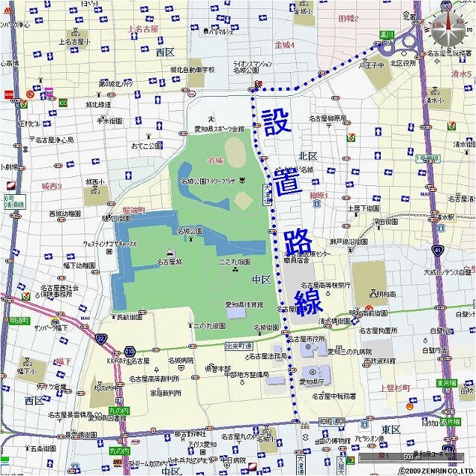Click the 北区 ward name label
Screen dimensions: 476x476
(308, 155)
